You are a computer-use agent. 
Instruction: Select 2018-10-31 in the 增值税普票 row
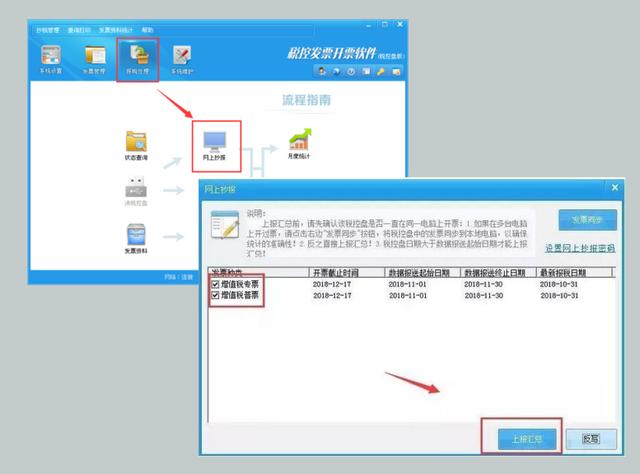click(x=559, y=296)
